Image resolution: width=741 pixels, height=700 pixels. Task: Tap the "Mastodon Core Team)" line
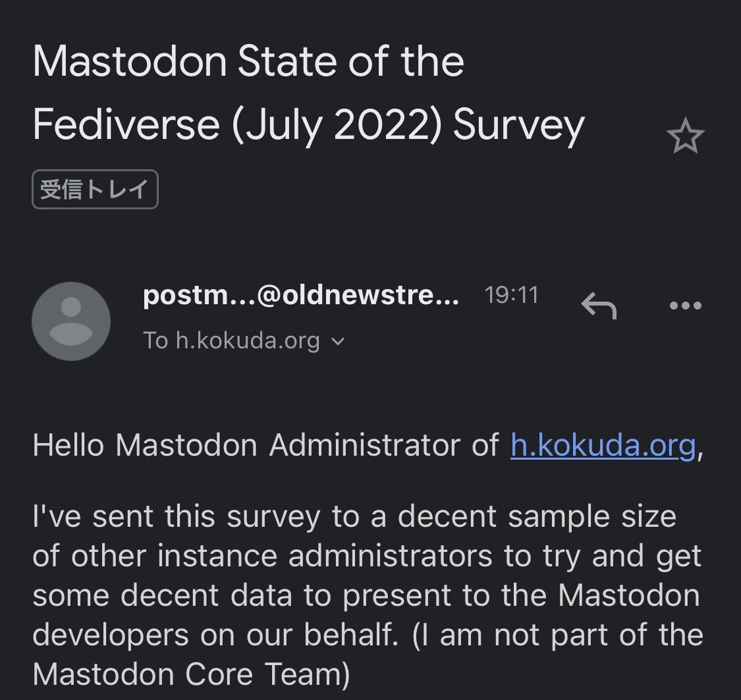[191, 675]
